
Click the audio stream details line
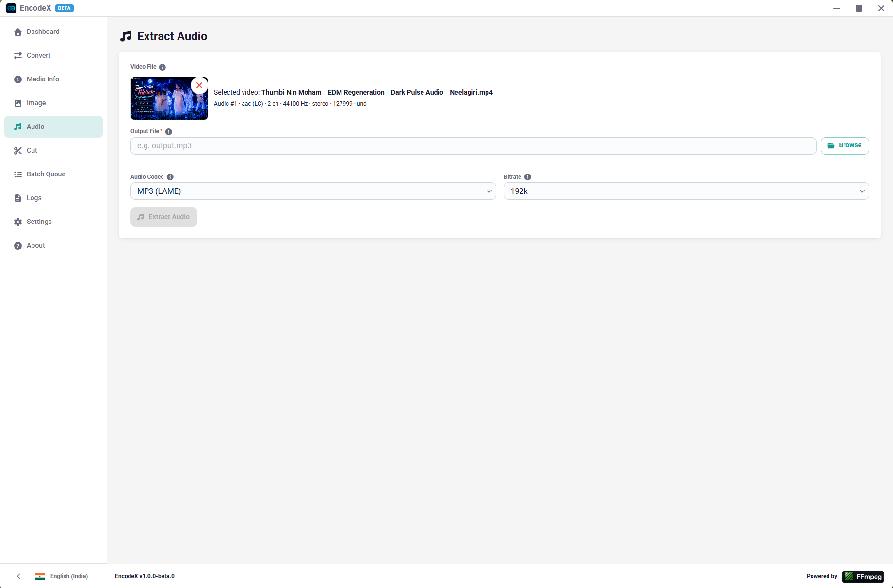click(x=290, y=104)
